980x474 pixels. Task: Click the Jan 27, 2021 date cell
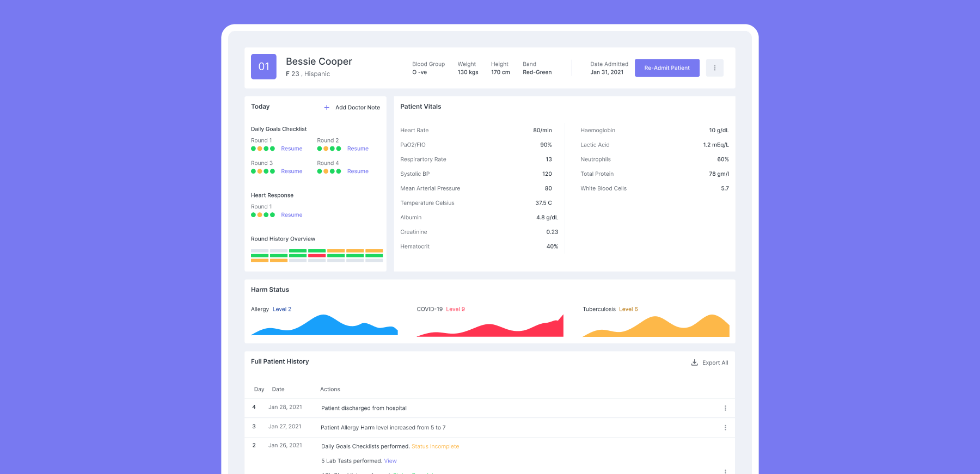click(285, 427)
